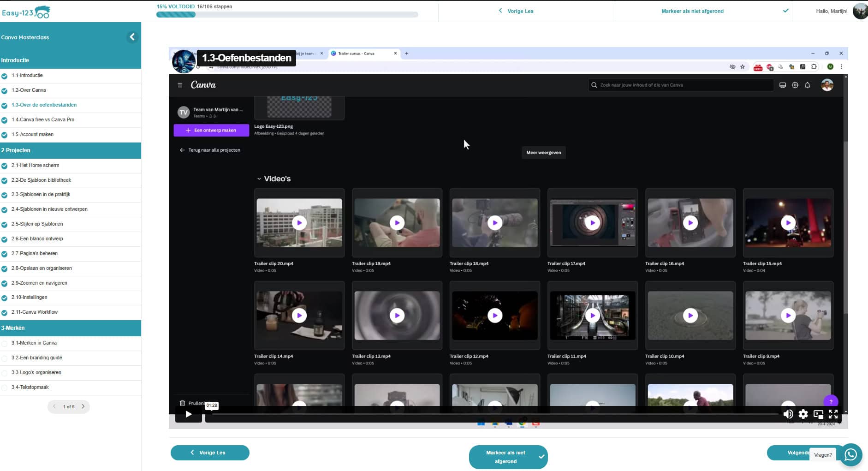Image resolution: width=868 pixels, height=471 pixels.
Task: Click Martijn's profile avatar top right
Action: click(860, 11)
